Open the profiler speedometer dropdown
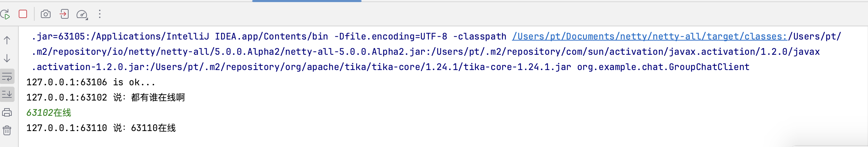Screen dimensions: 868x147 (x=82, y=14)
